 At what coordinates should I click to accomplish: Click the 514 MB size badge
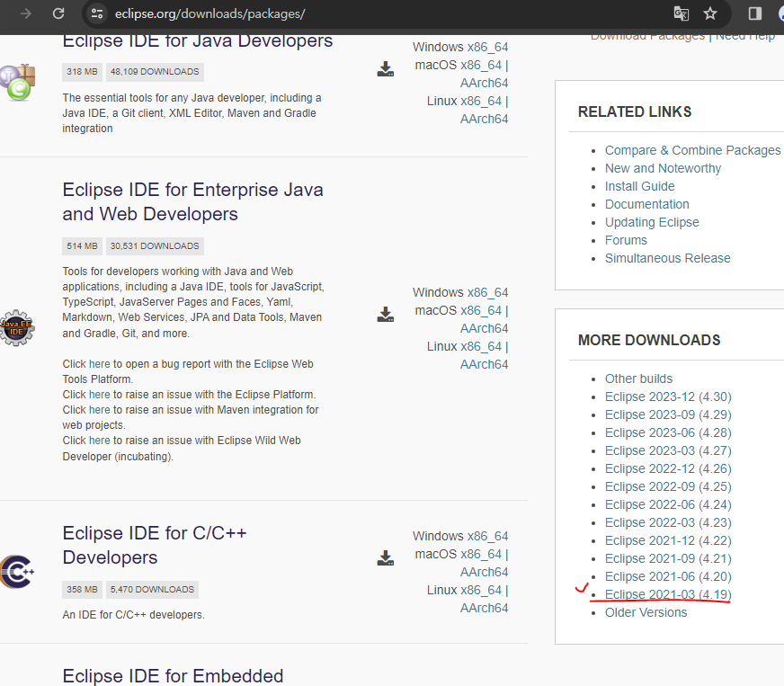tap(82, 246)
